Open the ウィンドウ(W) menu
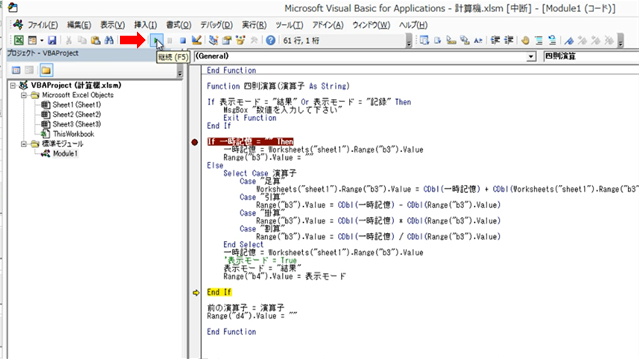640x360 pixels. (371, 25)
